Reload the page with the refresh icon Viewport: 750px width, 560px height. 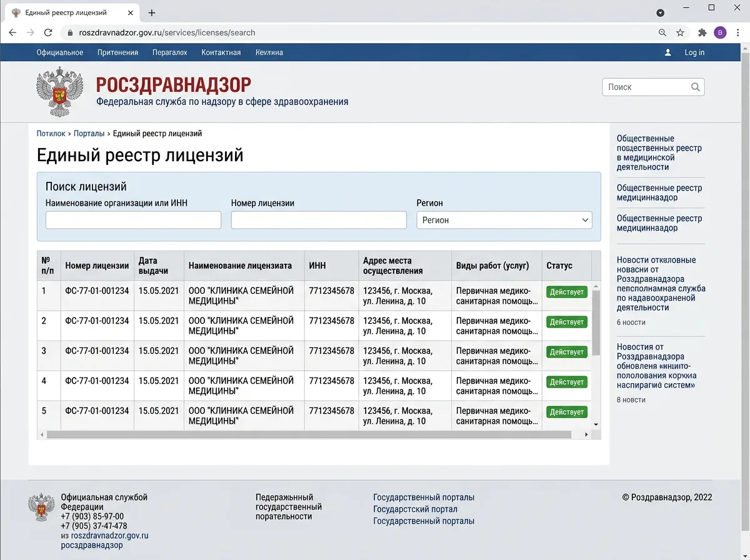48,32
